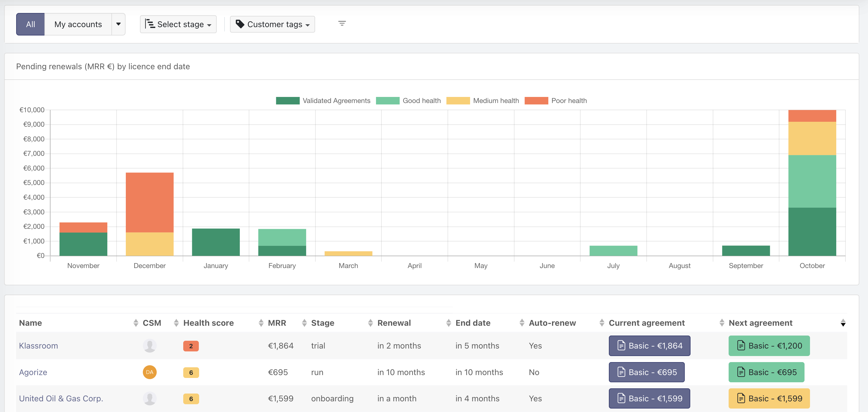Sort by Health score column arrows
Viewport: 868px width, 412px height.
tap(261, 323)
